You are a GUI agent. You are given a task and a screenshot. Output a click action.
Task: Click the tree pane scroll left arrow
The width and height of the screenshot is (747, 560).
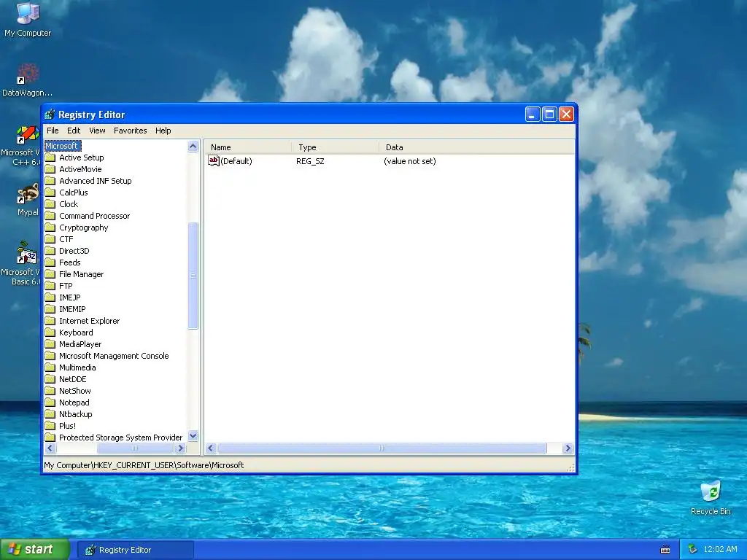[x=50, y=448]
